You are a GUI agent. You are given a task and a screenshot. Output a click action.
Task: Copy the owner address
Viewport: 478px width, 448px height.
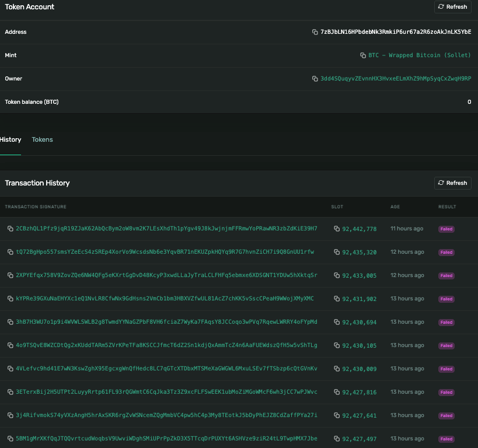point(315,78)
